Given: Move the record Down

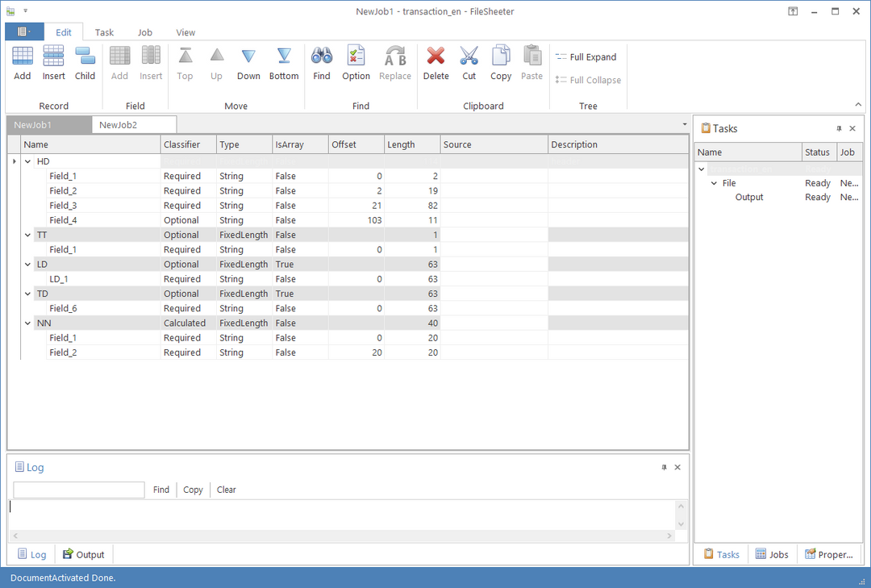Looking at the screenshot, I should 248,56.
